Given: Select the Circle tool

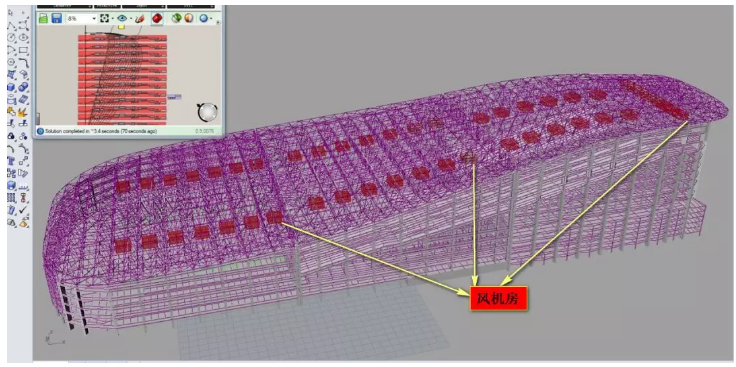Looking at the screenshot, I should pos(11,38).
